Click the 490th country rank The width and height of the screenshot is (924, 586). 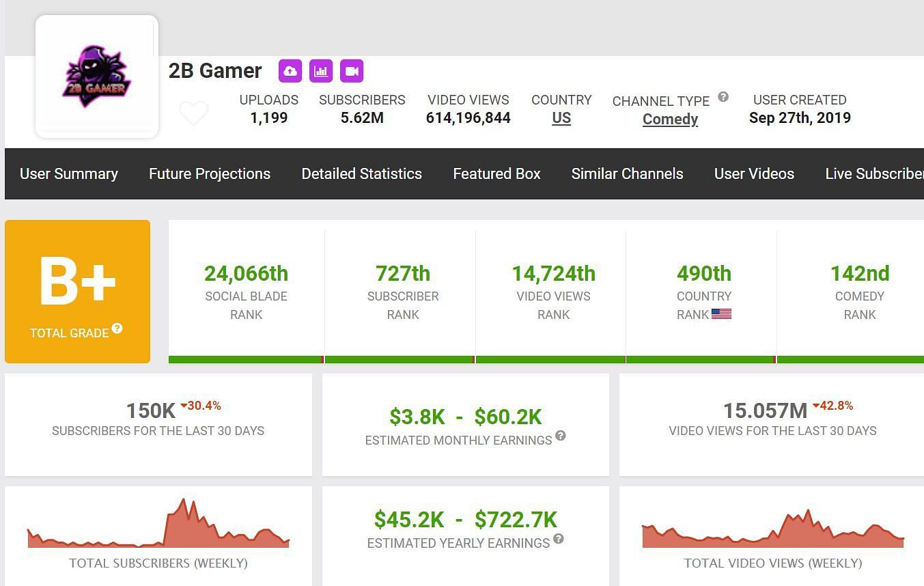704,274
